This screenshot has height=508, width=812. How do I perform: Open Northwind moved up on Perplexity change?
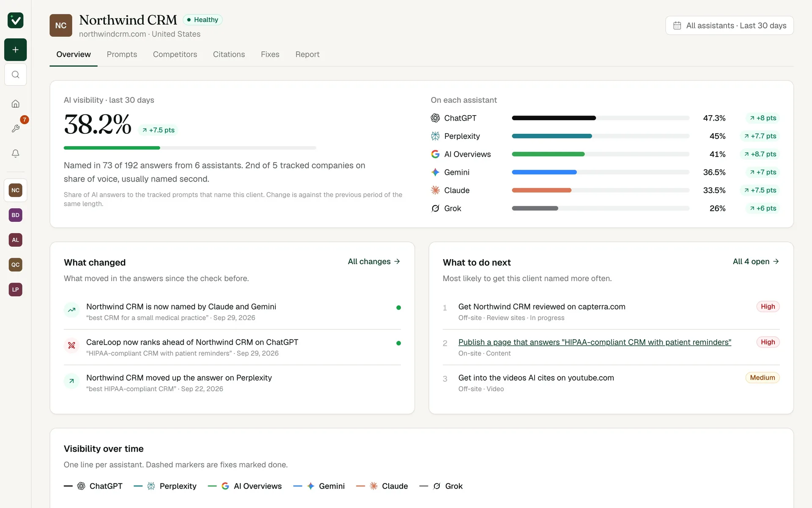(232, 383)
